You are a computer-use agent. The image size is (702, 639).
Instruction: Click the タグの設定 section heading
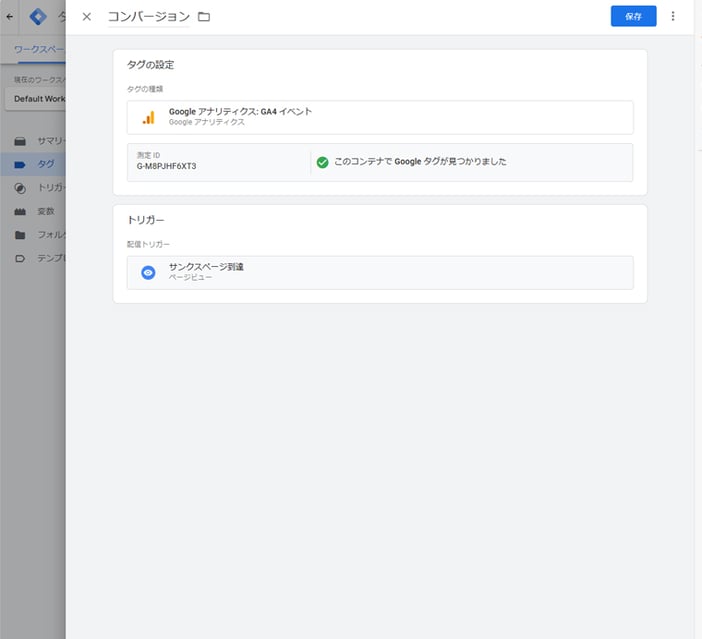(150, 65)
